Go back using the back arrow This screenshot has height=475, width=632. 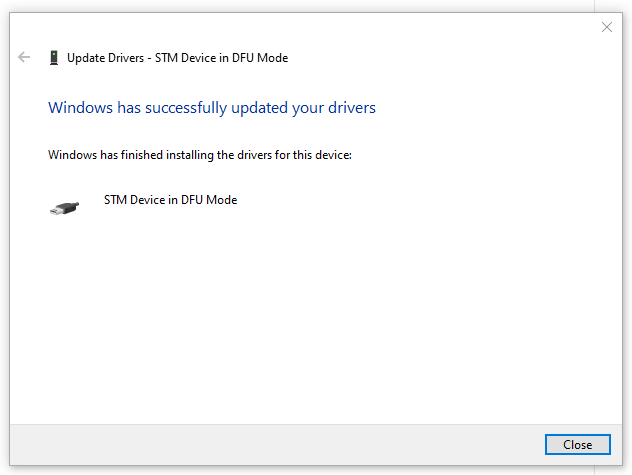pos(25,58)
